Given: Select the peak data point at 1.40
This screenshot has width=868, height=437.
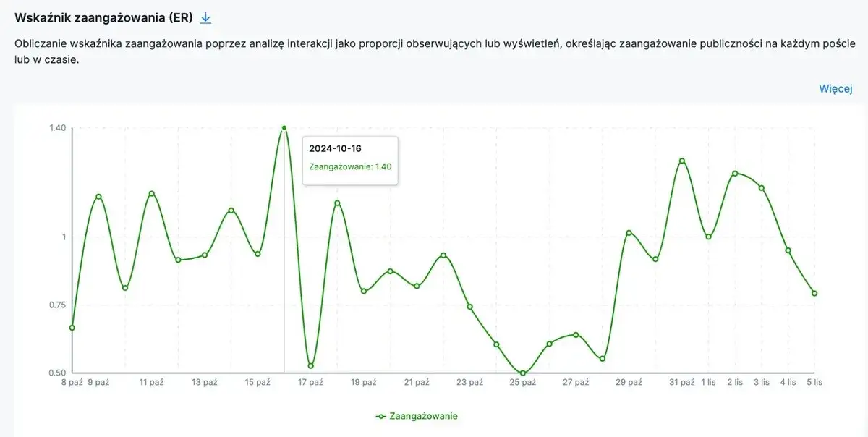Looking at the screenshot, I should [x=284, y=128].
